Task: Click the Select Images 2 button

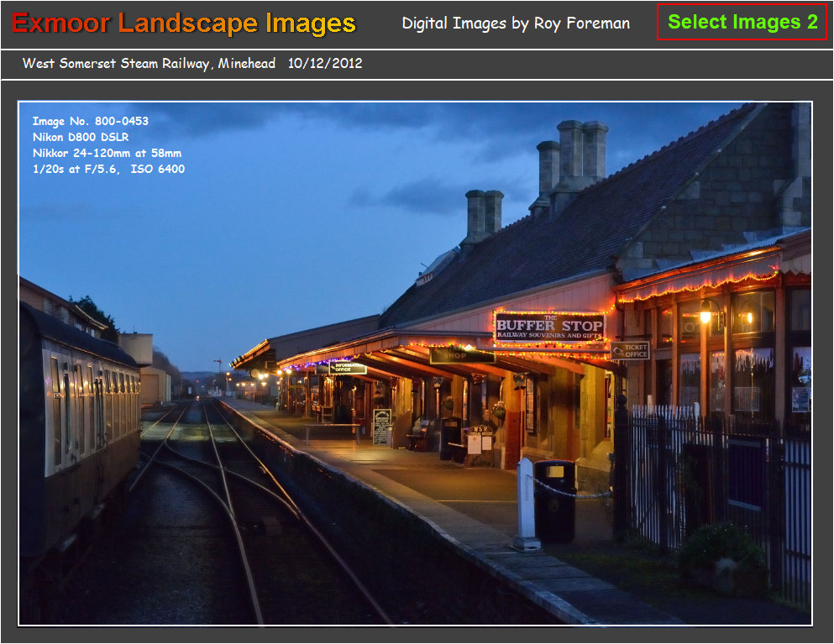Action: [742, 23]
